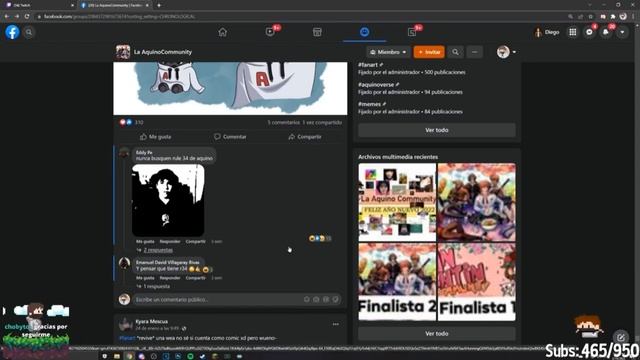Viewport: 640px width, 360px height.
Task: Click Compartir on the post
Action: pyautogui.click(x=305, y=137)
